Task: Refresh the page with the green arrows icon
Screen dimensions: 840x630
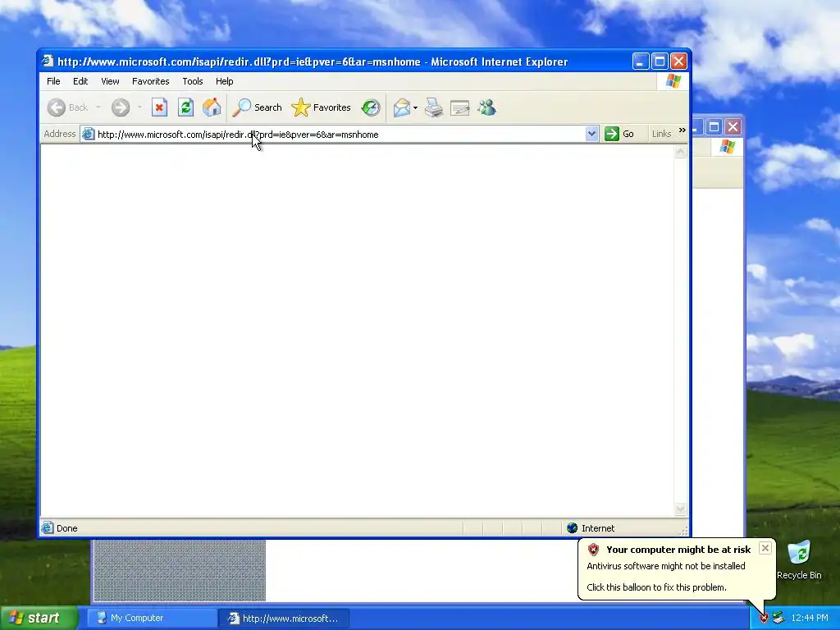Action: 185,107
